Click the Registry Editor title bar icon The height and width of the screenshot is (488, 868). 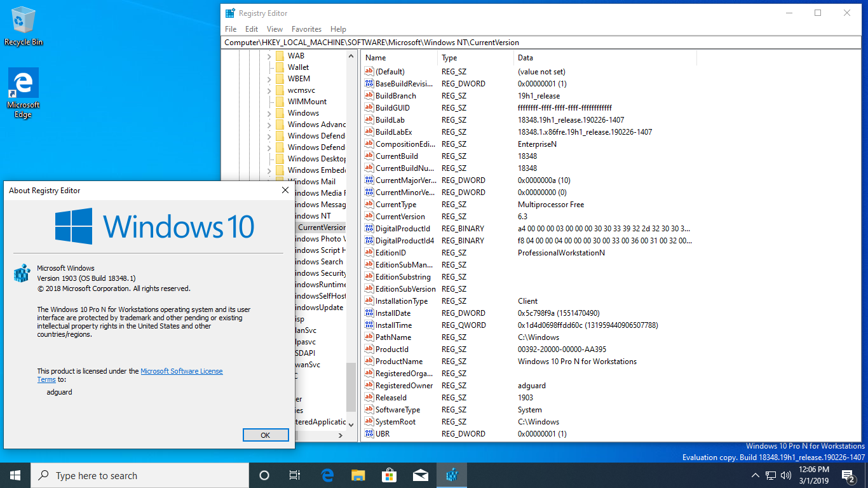pos(230,13)
